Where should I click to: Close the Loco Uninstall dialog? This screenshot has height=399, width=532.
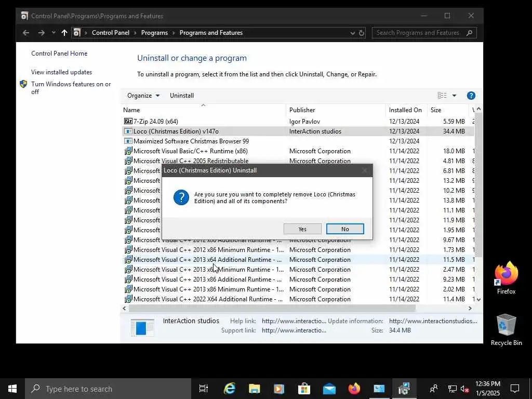click(x=364, y=170)
